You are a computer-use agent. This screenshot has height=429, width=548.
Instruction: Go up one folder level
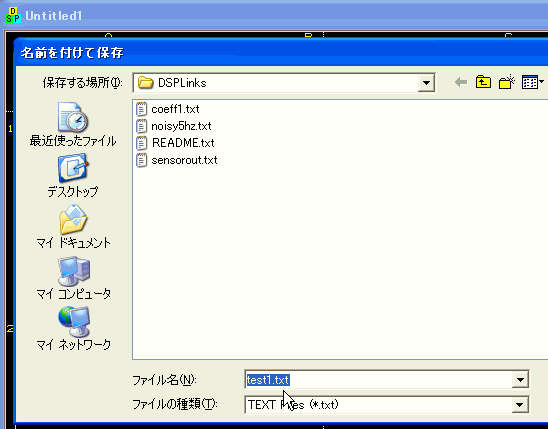pos(483,82)
